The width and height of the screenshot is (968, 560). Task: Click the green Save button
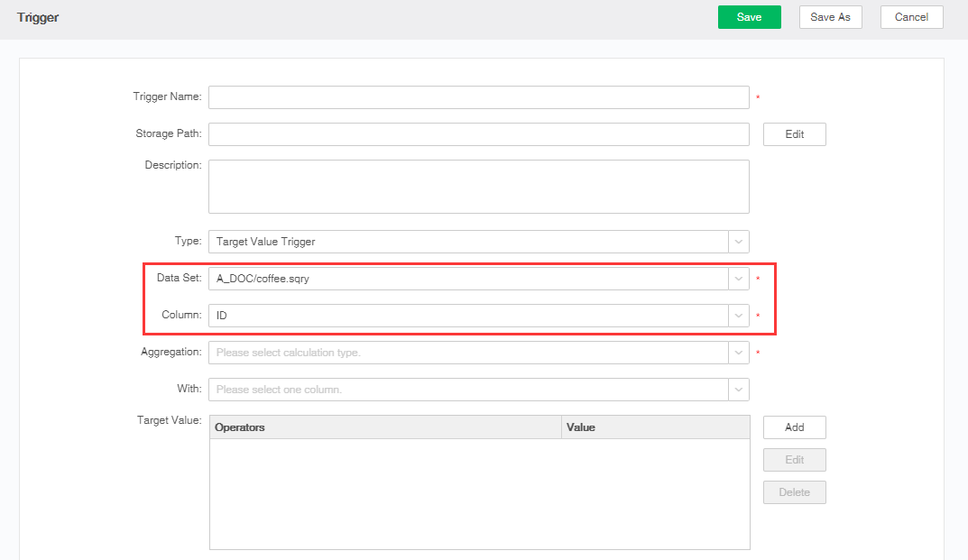tap(749, 17)
